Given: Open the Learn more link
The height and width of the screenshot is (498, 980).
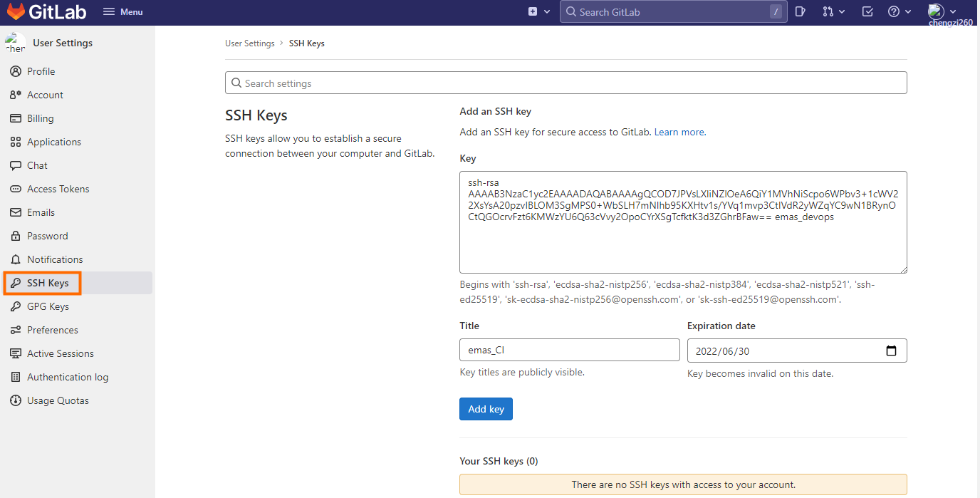Looking at the screenshot, I should pos(679,132).
